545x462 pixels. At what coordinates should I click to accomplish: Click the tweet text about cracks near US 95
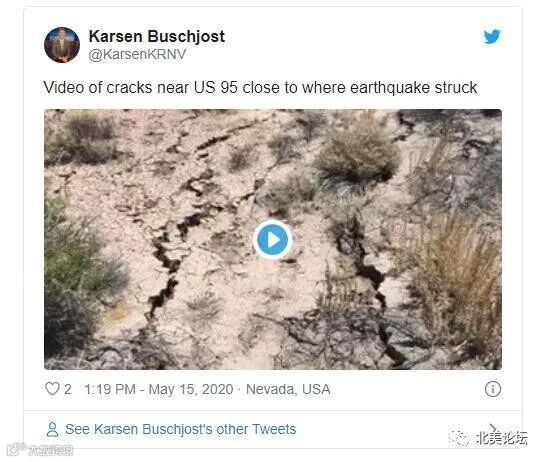pos(260,87)
